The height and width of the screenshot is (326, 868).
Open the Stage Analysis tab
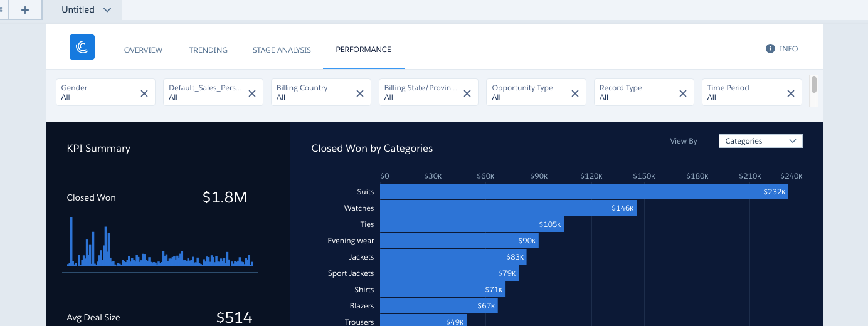[x=282, y=50]
